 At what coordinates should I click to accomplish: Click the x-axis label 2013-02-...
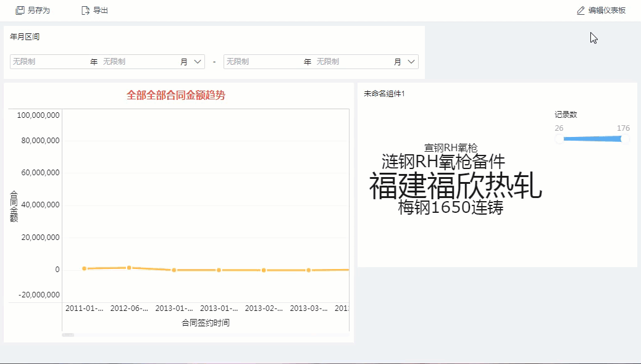[264, 308]
